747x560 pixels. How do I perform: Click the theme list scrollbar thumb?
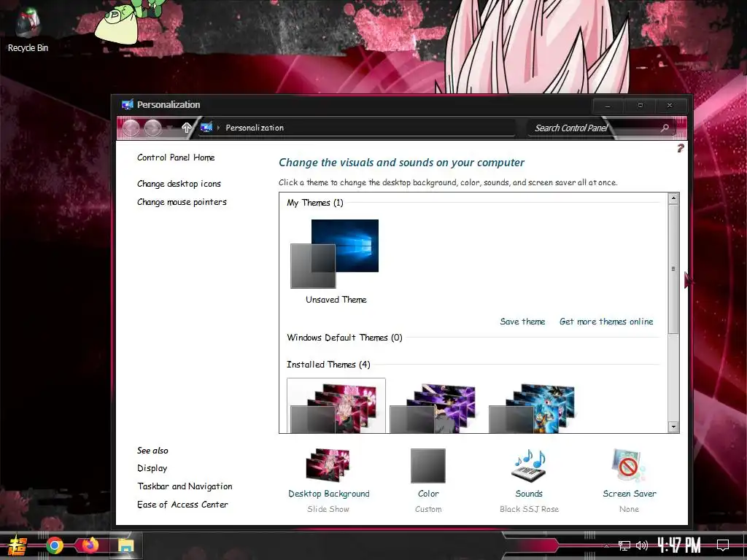673,269
